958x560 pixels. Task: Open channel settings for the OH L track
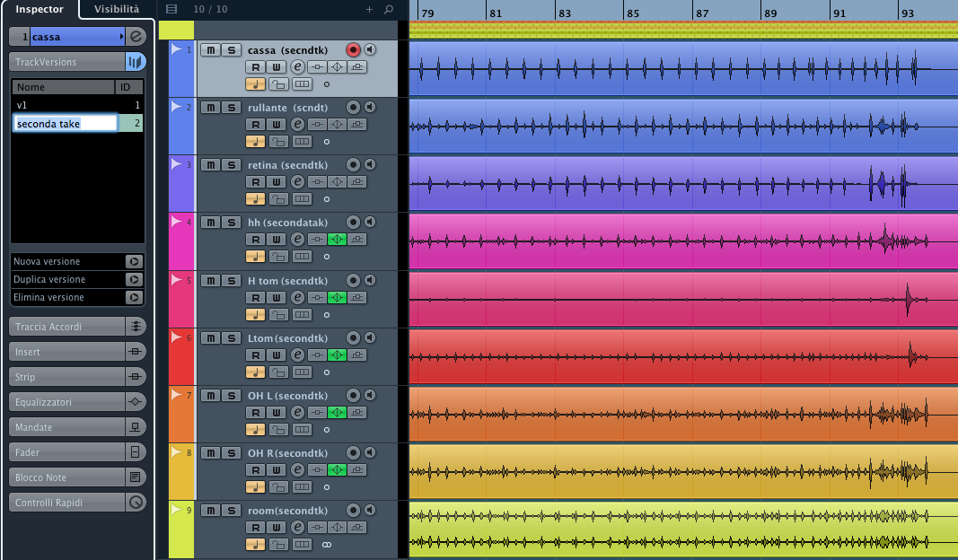[x=297, y=413]
